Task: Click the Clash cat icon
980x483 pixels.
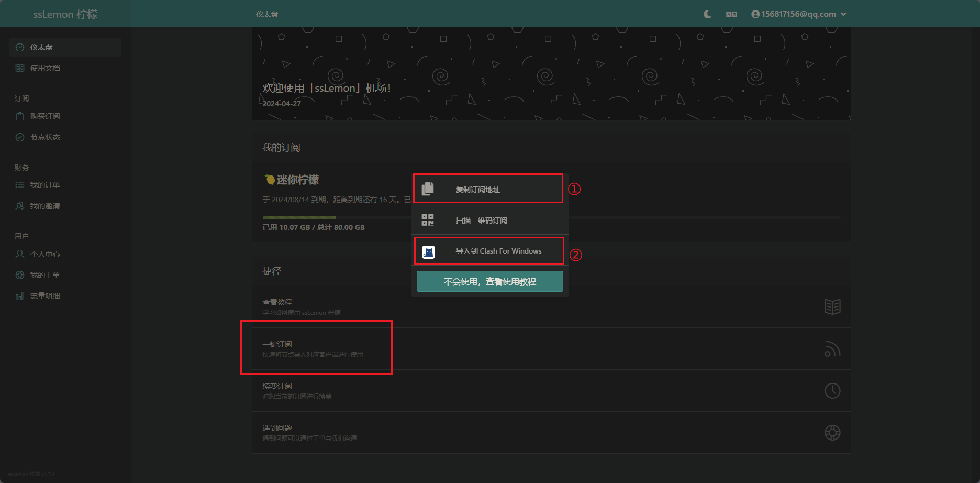Action: (428, 252)
